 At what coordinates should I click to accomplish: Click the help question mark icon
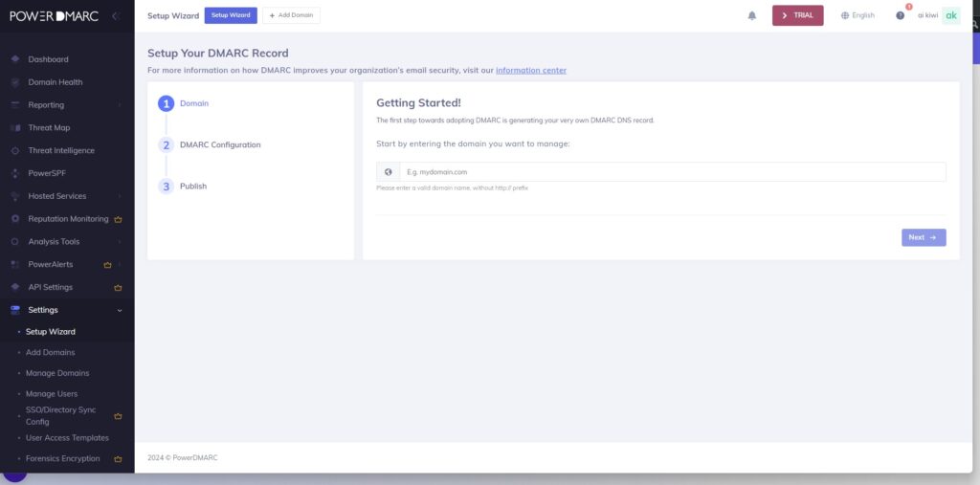point(900,15)
